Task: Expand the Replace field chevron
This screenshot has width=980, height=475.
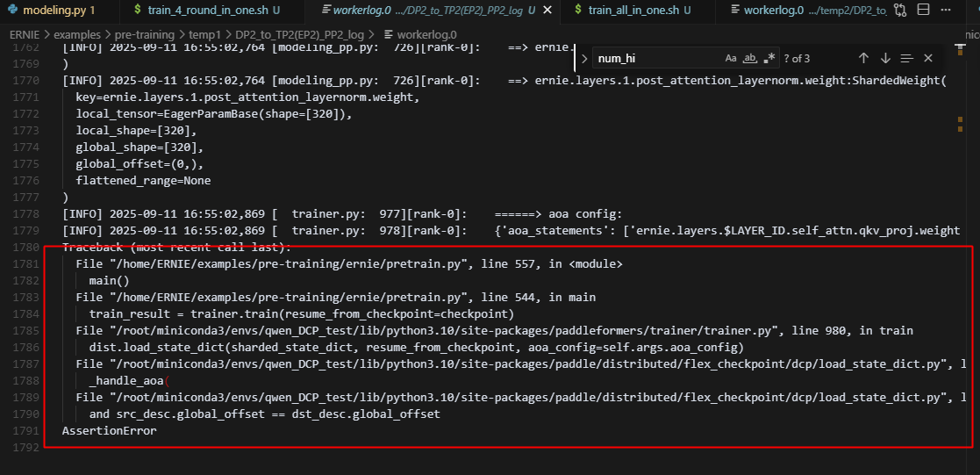Action: (585, 59)
